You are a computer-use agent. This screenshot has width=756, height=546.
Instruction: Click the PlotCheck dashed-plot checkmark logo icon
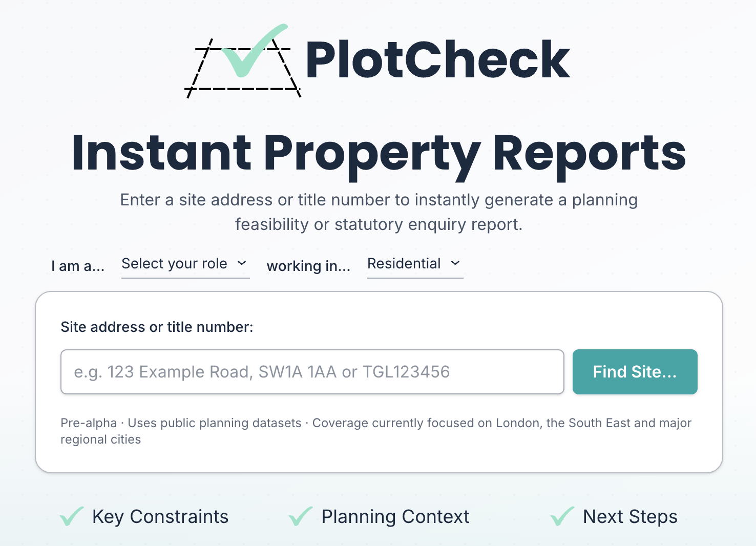[x=243, y=61]
